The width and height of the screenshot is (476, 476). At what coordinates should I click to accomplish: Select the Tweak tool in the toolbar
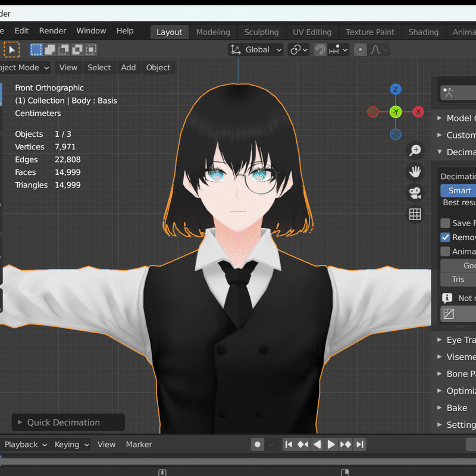pos(12,49)
